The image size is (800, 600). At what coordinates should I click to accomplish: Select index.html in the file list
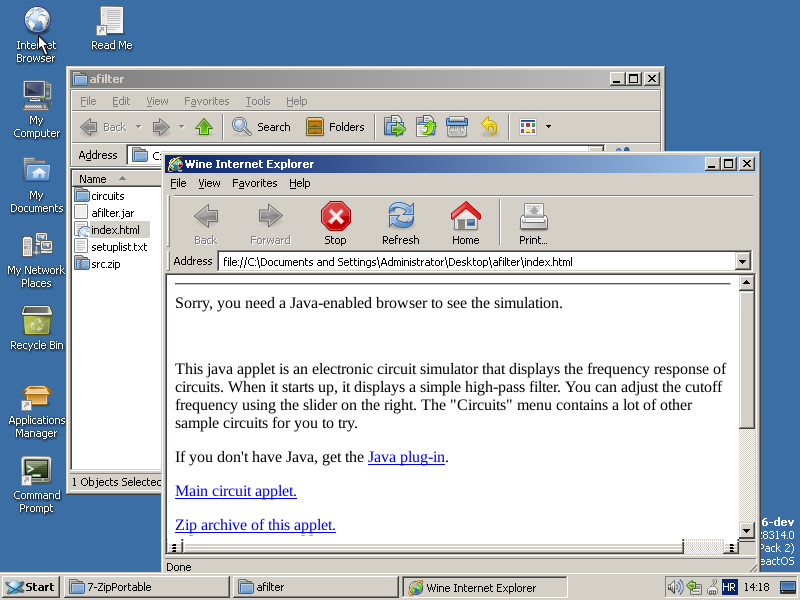pyautogui.click(x=112, y=230)
